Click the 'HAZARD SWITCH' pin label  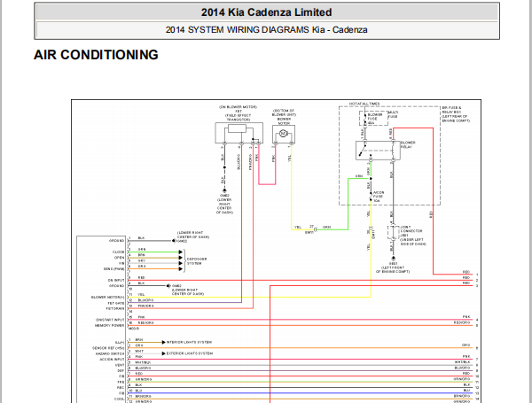110,354
